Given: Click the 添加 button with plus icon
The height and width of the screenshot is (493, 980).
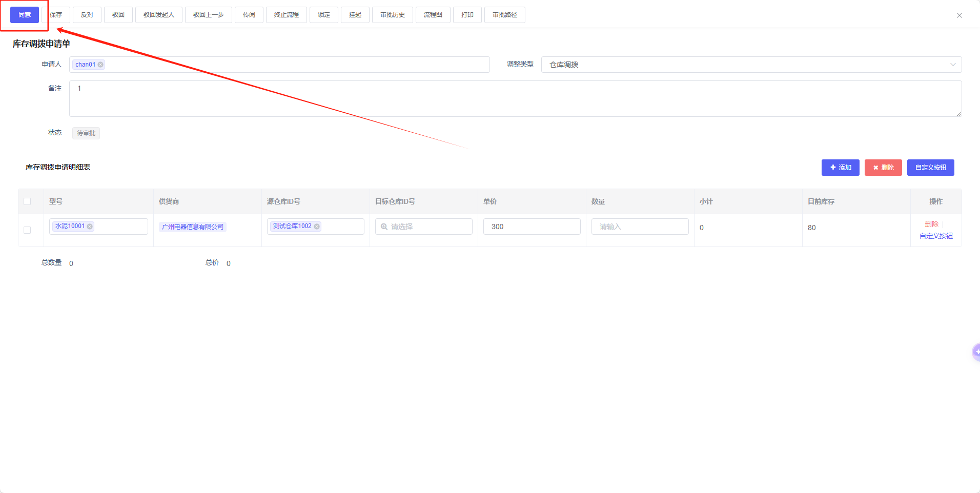Looking at the screenshot, I should point(840,168).
